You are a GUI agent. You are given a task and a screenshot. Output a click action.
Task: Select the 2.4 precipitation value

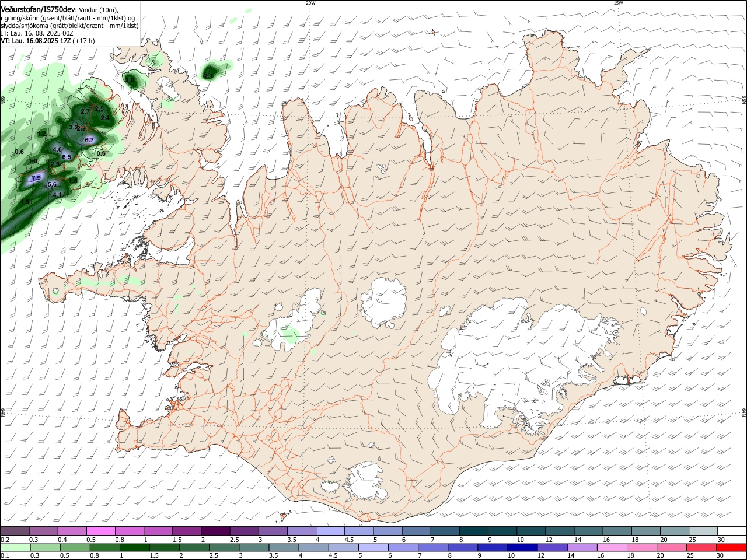[105, 118]
